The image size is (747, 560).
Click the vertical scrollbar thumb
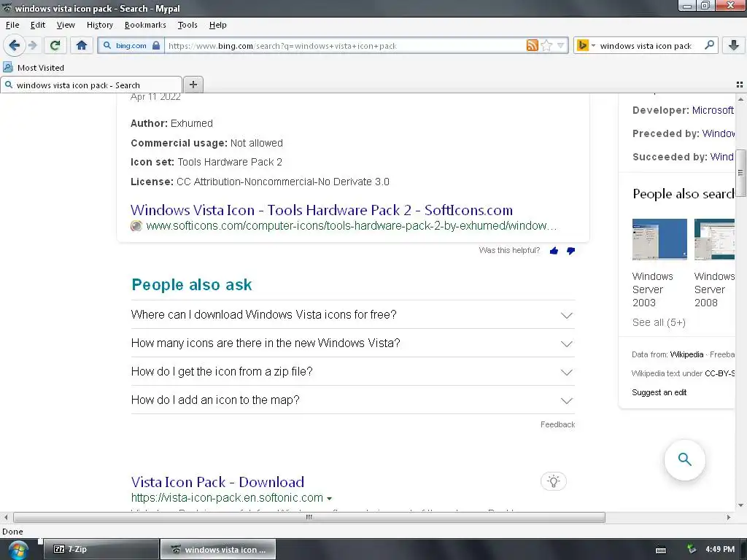740,173
